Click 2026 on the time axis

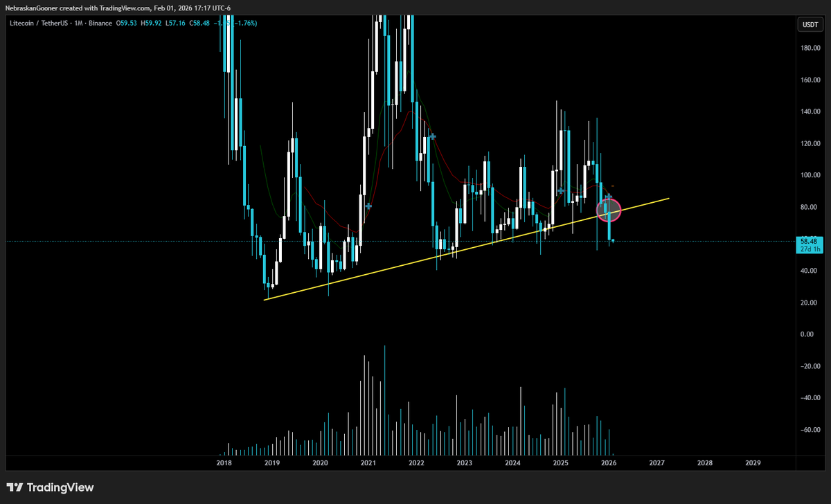coord(609,462)
